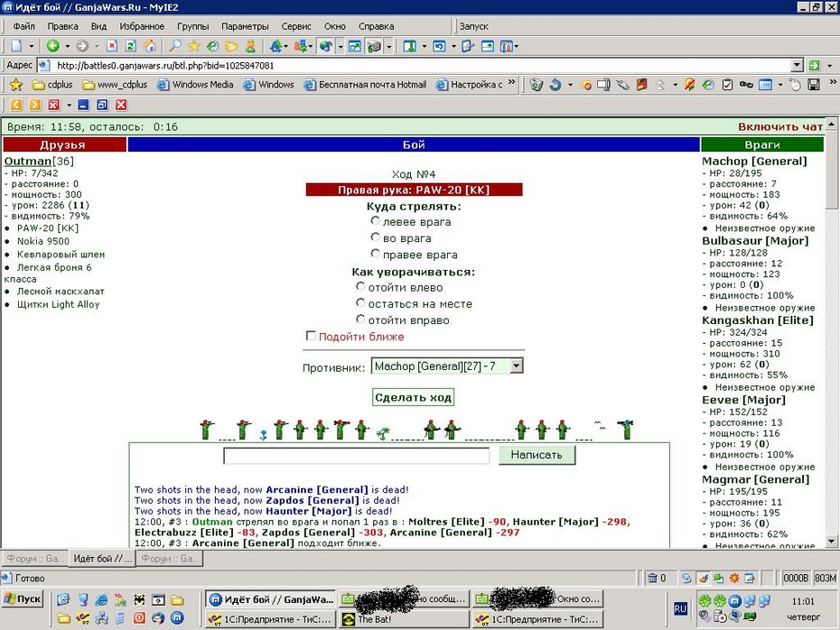
Task: Expand the Противник opponent dropdown
Action: tap(516, 366)
